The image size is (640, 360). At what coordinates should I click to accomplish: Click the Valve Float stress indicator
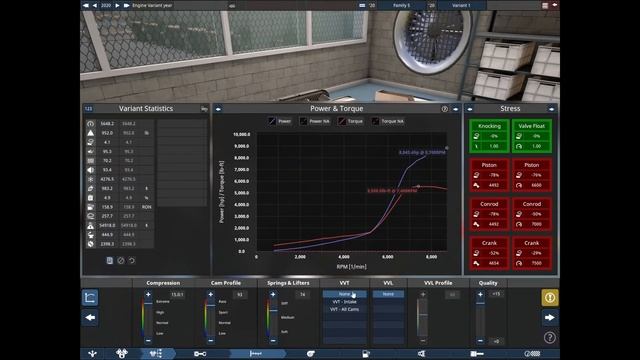(531, 136)
